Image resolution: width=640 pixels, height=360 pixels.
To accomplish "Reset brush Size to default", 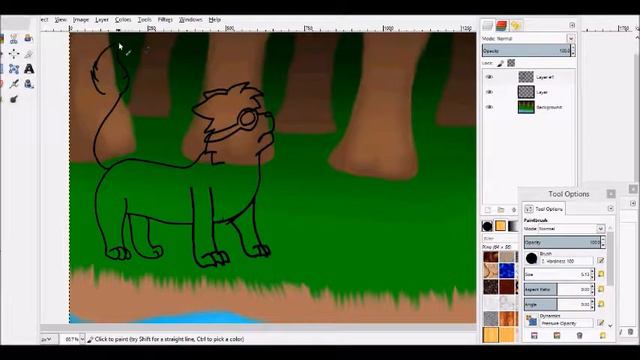I will 601,274.
